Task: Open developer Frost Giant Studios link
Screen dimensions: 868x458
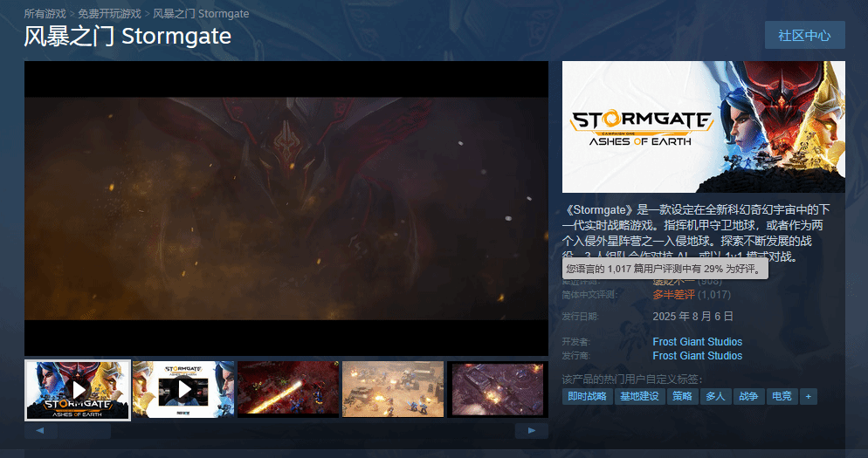Action: click(x=697, y=342)
